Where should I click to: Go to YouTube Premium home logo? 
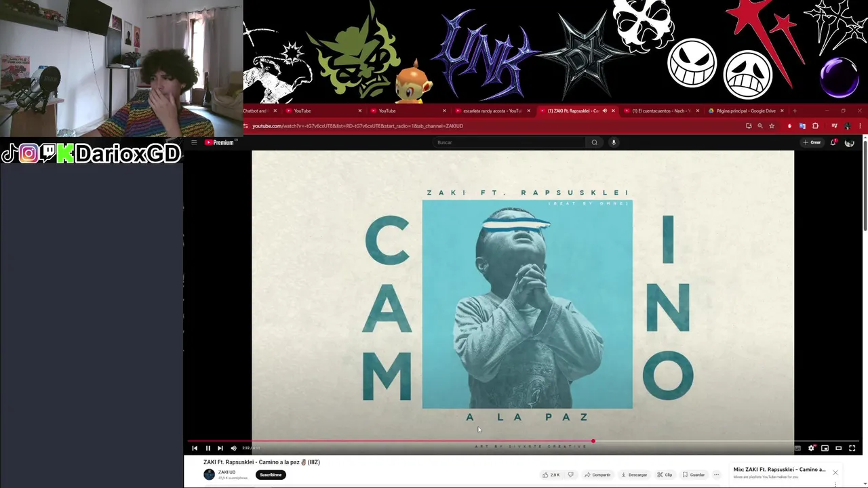click(x=220, y=142)
